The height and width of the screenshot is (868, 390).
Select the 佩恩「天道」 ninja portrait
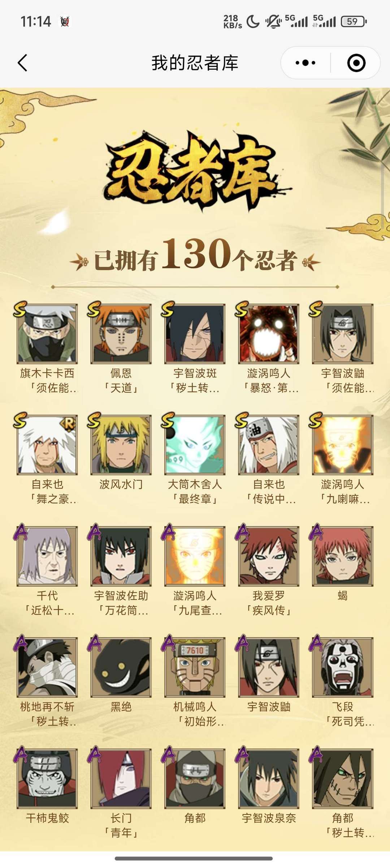click(x=121, y=334)
